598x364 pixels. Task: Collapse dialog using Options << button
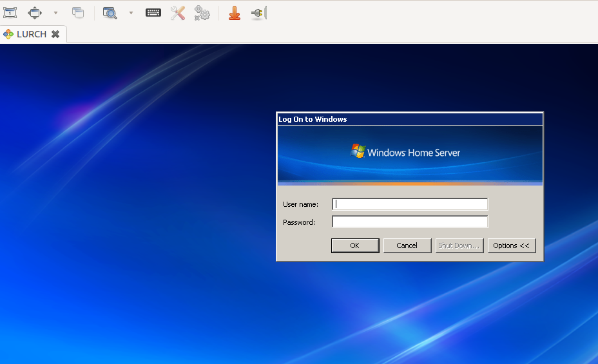pos(512,245)
